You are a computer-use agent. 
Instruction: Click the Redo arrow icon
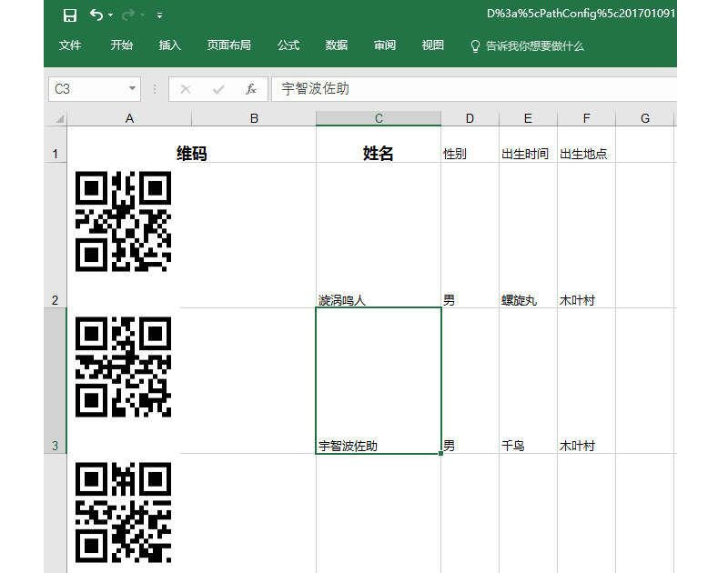127,15
